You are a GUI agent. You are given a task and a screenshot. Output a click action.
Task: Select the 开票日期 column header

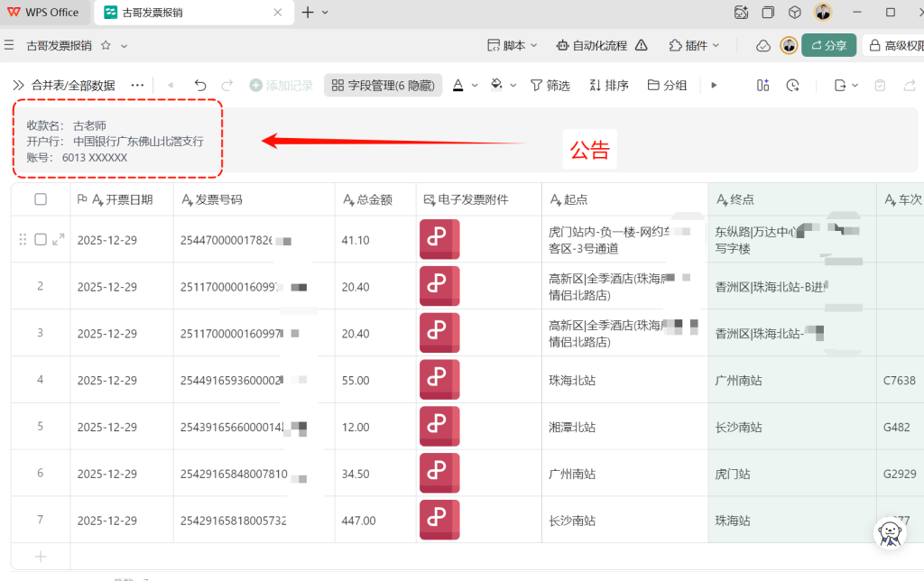pyautogui.click(x=122, y=199)
